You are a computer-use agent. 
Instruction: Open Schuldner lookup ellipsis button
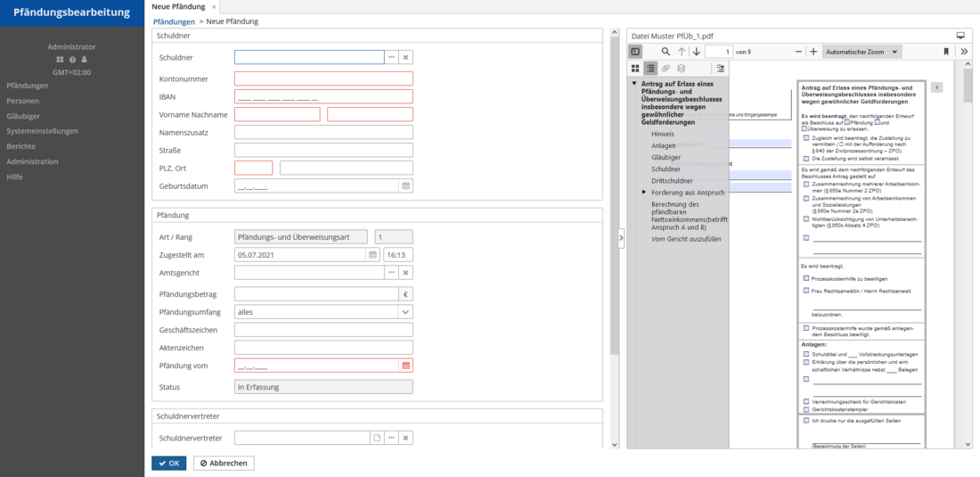(x=391, y=57)
